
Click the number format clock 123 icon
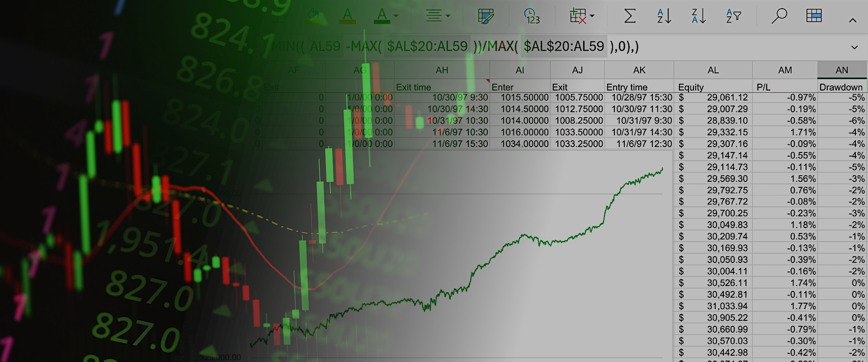point(532,16)
